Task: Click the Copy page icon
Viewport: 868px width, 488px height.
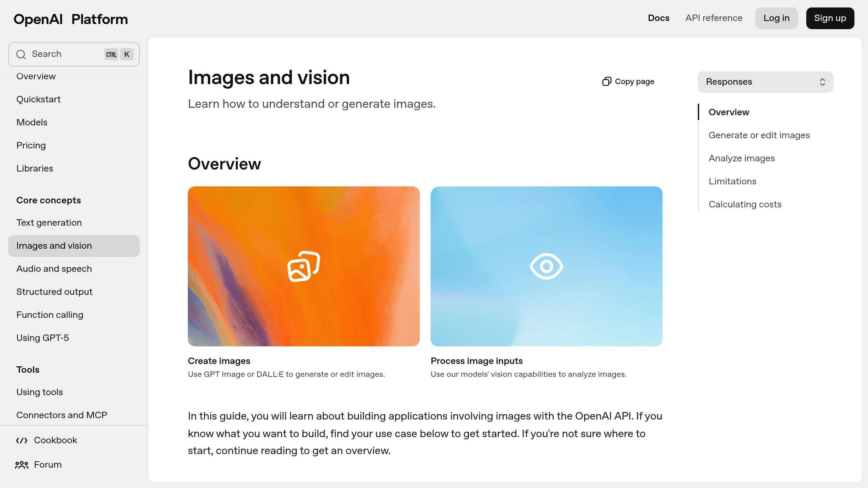Action: [606, 81]
